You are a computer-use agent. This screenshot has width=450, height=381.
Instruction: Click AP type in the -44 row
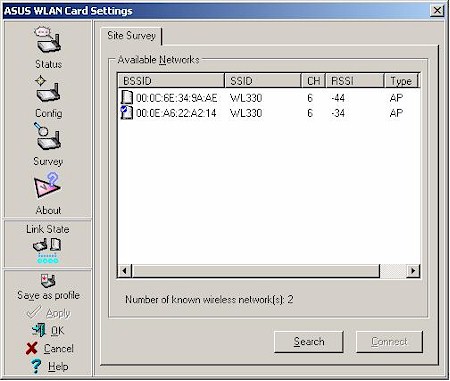click(396, 98)
